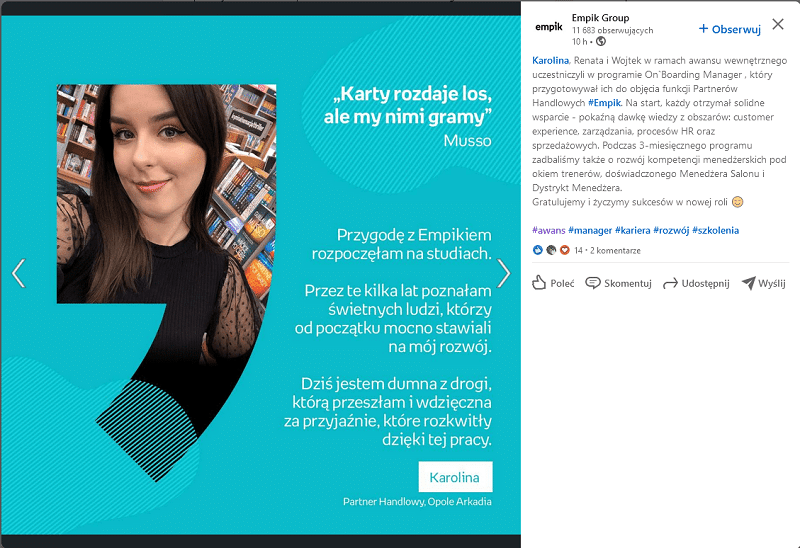This screenshot has height=548, width=800.
Task: Click the 'Musso' quote attribution
Action: point(467,140)
